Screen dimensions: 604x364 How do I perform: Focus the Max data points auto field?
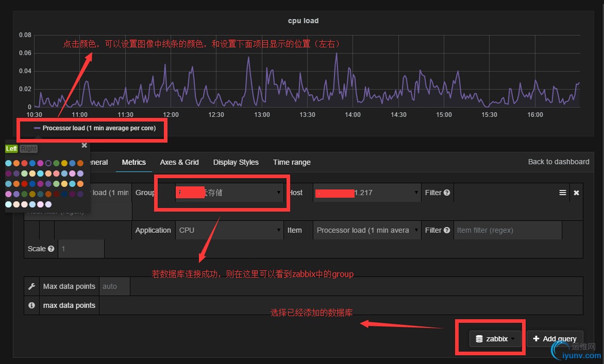(x=114, y=286)
